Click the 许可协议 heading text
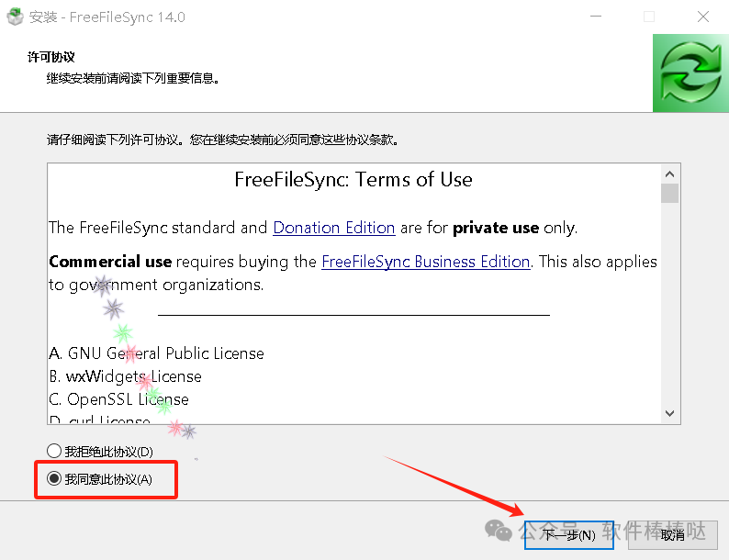 coord(51,57)
